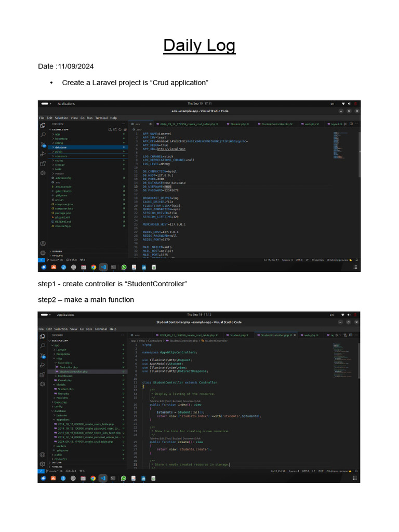The image size is (399, 532).
Task: Open Extensions icon in the .env window
Action: 43,164
